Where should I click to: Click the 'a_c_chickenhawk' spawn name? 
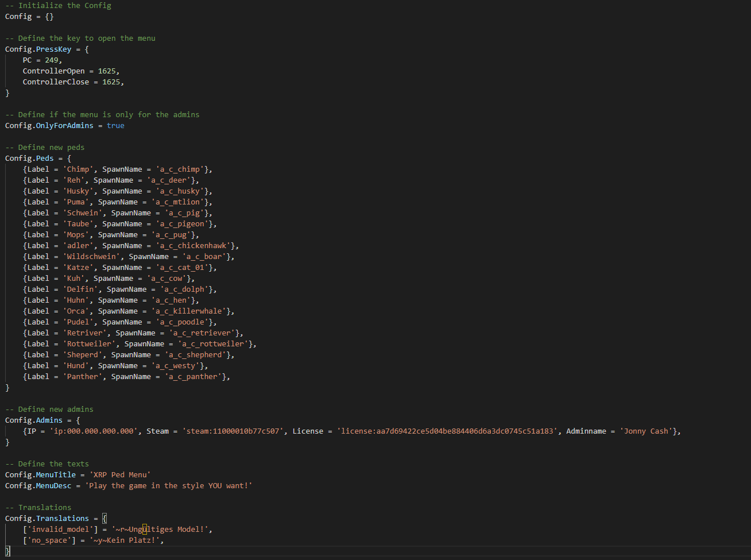point(193,245)
